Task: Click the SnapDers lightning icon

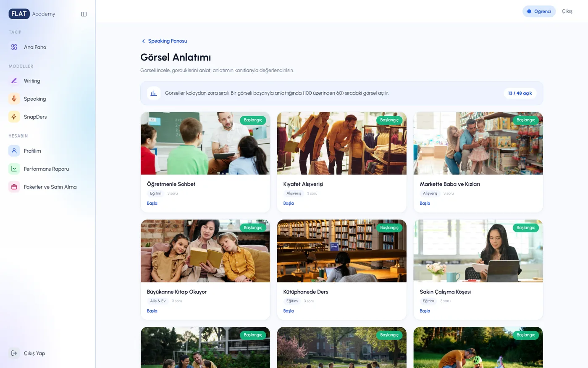Action: click(x=14, y=117)
